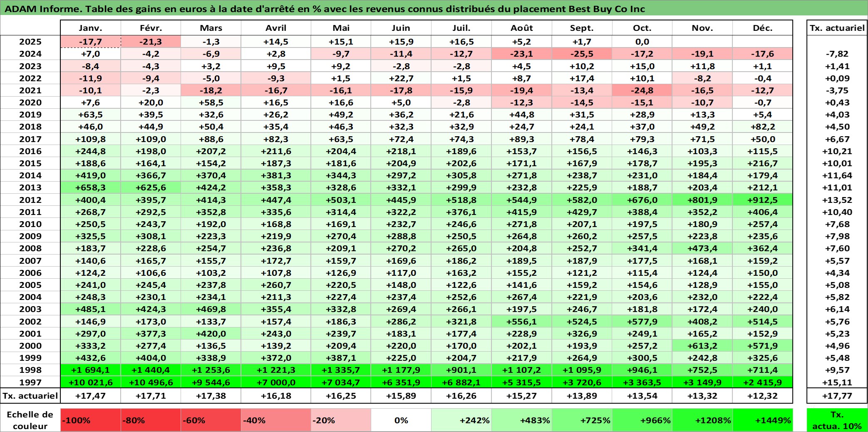Select the +1 694,1 cell in 1998 row
868x432 pixels.
[91, 370]
